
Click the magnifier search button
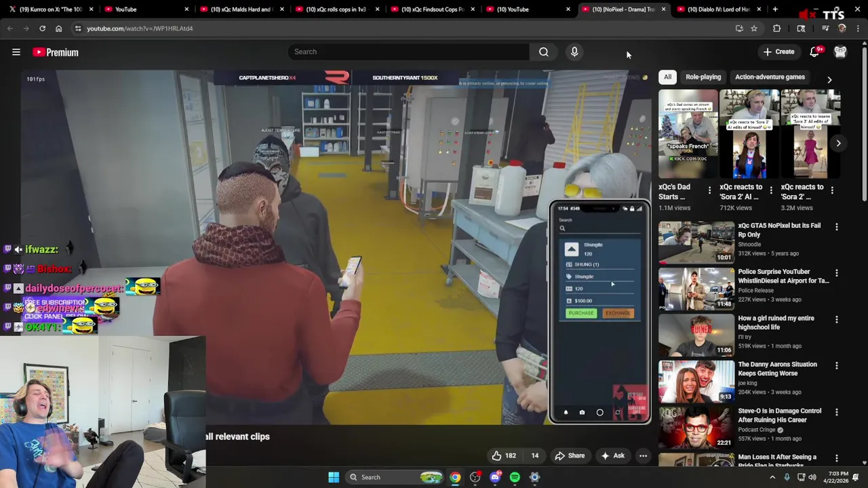coord(544,52)
